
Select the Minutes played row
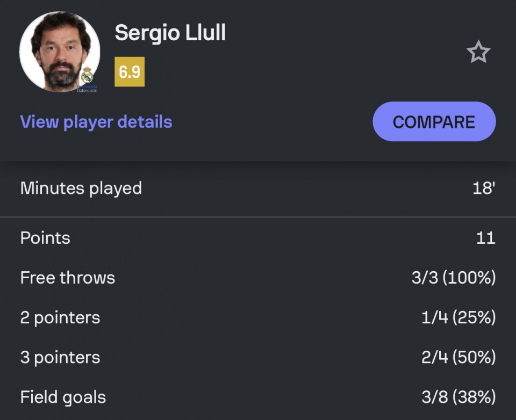[258, 189]
